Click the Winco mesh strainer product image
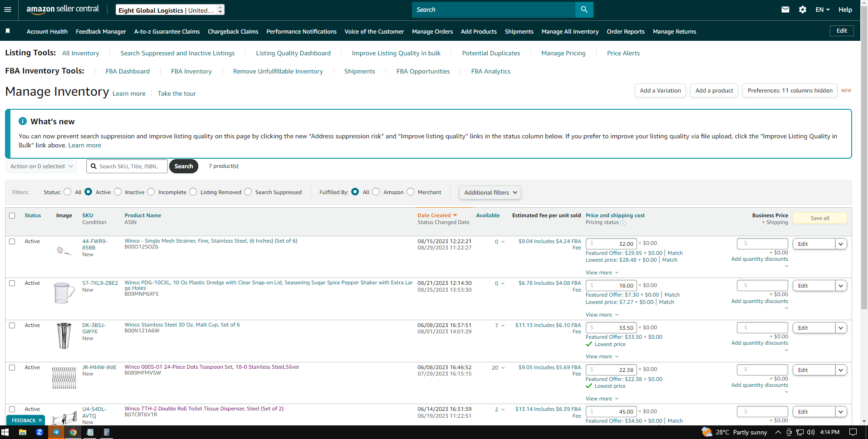This screenshot has height=439, width=868. tap(64, 251)
